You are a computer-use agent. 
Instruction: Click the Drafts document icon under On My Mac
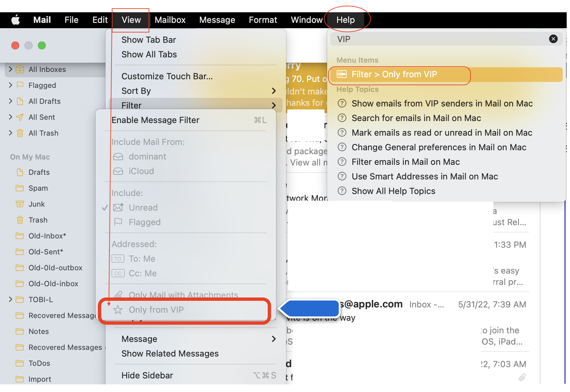pyautogui.click(x=20, y=172)
